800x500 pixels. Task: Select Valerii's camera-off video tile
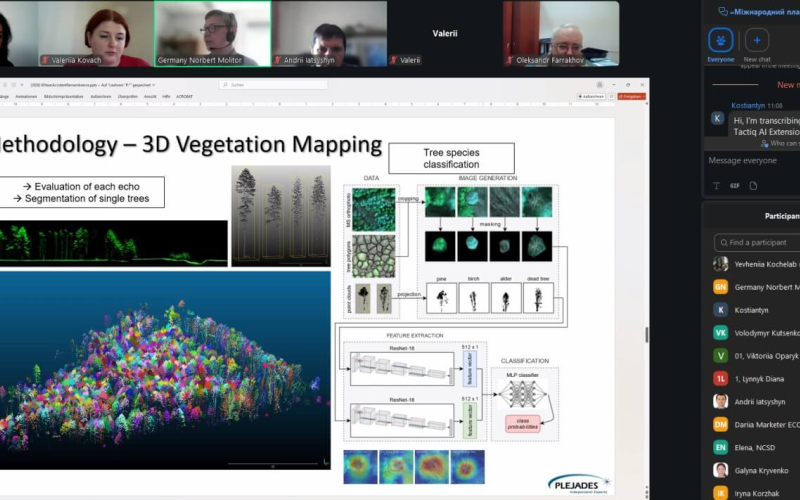445,34
